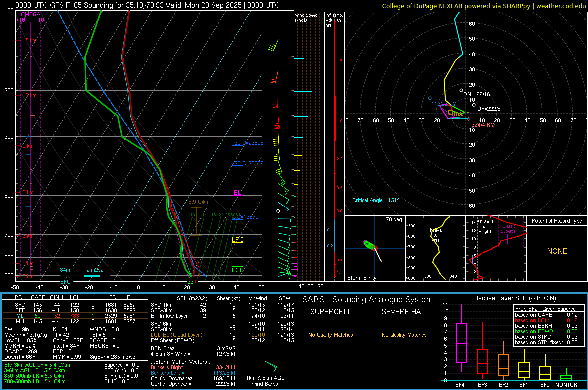The width and height of the screenshot is (588, 390).
Task: Click the DN Corfidi downshear circle marker on hodograph
Action: point(461,90)
